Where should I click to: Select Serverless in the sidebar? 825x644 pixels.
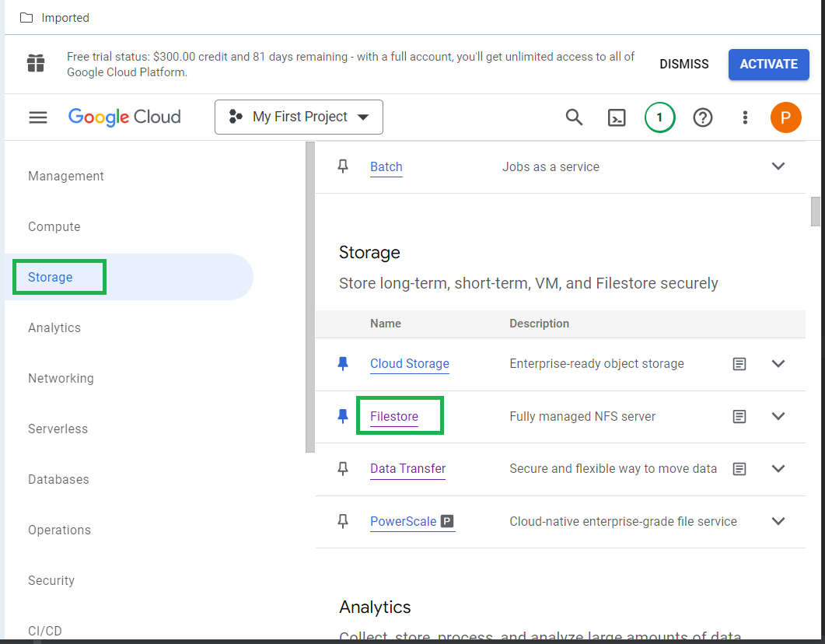point(58,429)
